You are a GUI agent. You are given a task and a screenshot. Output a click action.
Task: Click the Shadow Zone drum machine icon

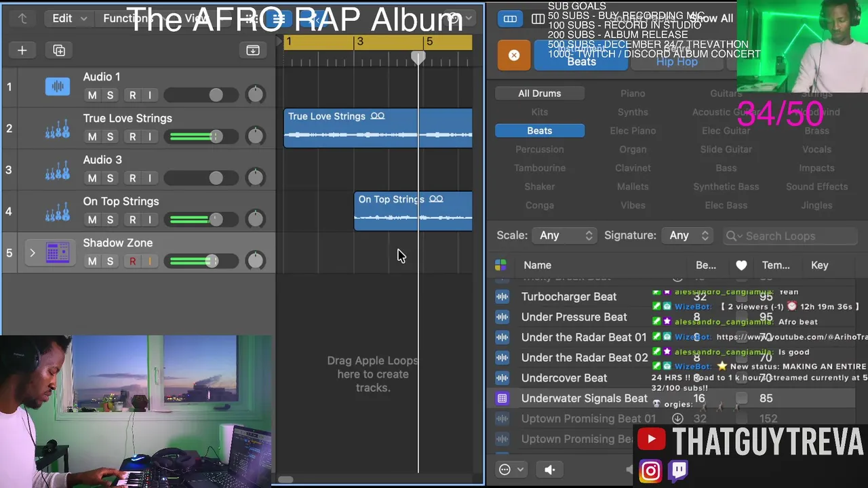point(58,253)
